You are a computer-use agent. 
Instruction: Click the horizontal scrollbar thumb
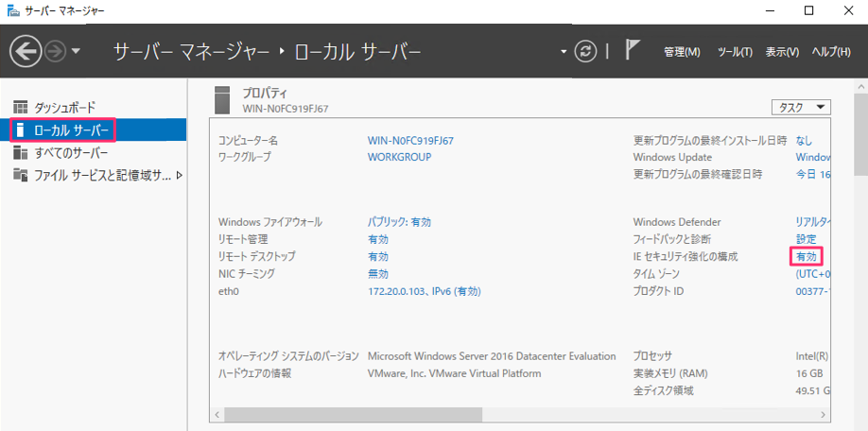pyautogui.click(x=354, y=414)
